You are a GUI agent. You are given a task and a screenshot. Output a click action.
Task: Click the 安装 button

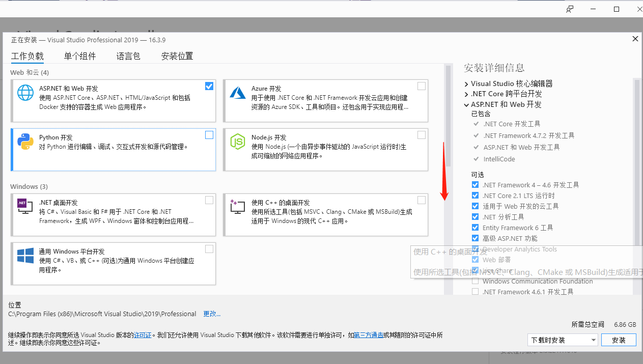click(x=619, y=340)
